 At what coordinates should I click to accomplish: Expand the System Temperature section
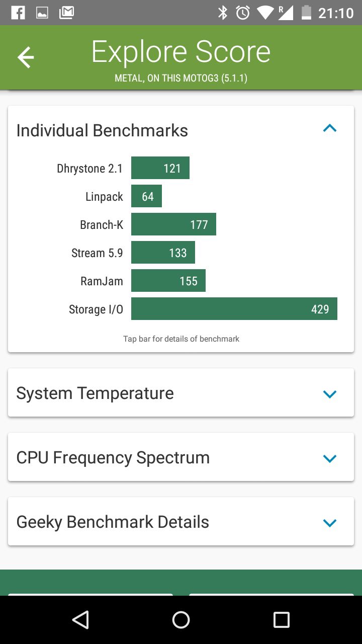[x=330, y=394]
